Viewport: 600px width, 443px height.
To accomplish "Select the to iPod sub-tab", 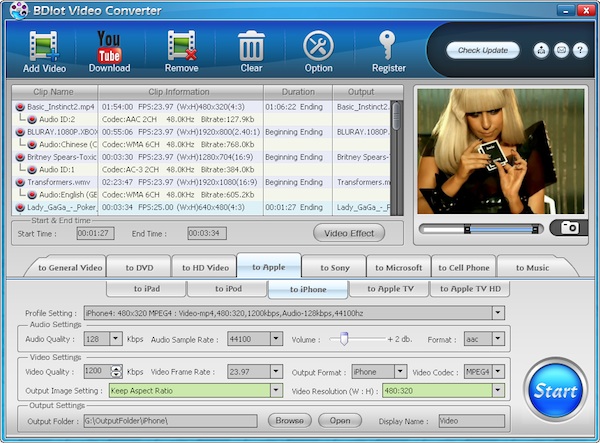I will (228, 289).
